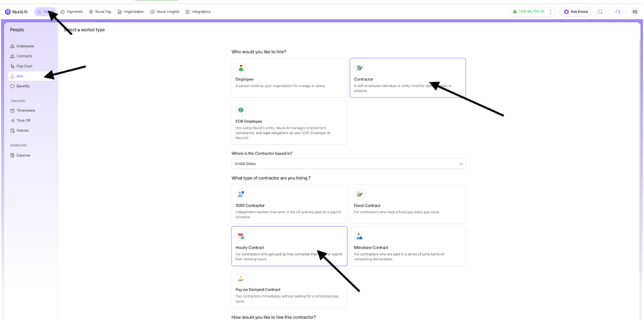Screen dimensions: 644x333
Task: Click the Org Chart sidebar icon
Action: (12, 66)
